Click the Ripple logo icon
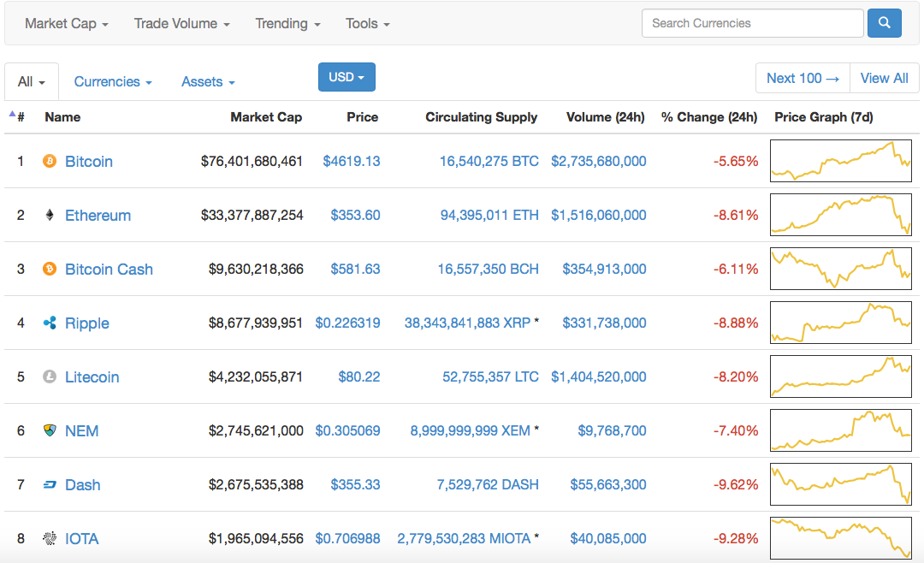 [x=50, y=323]
